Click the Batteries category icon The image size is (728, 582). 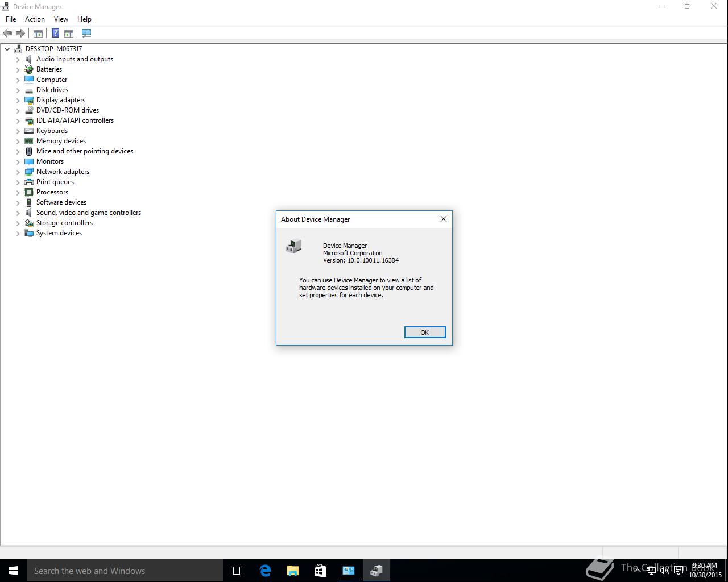pos(29,69)
